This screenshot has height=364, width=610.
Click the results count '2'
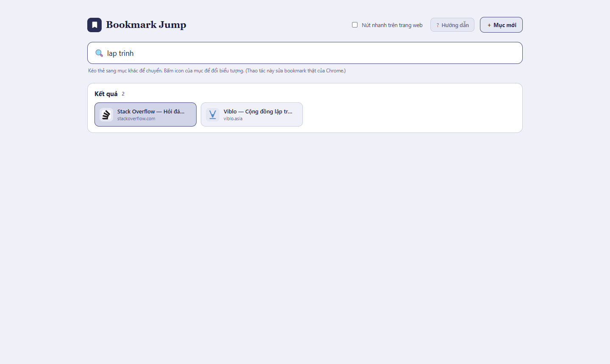click(123, 94)
